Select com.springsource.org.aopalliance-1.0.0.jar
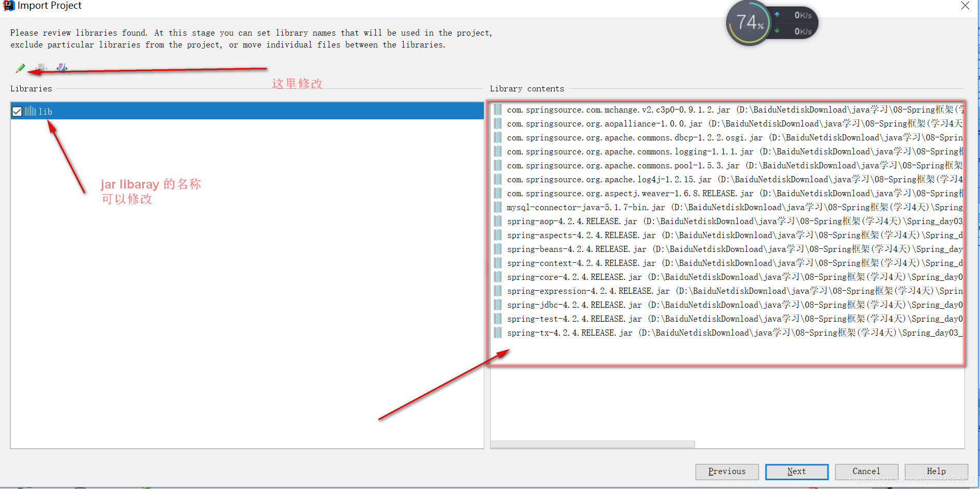980x489 pixels. click(x=727, y=123)
